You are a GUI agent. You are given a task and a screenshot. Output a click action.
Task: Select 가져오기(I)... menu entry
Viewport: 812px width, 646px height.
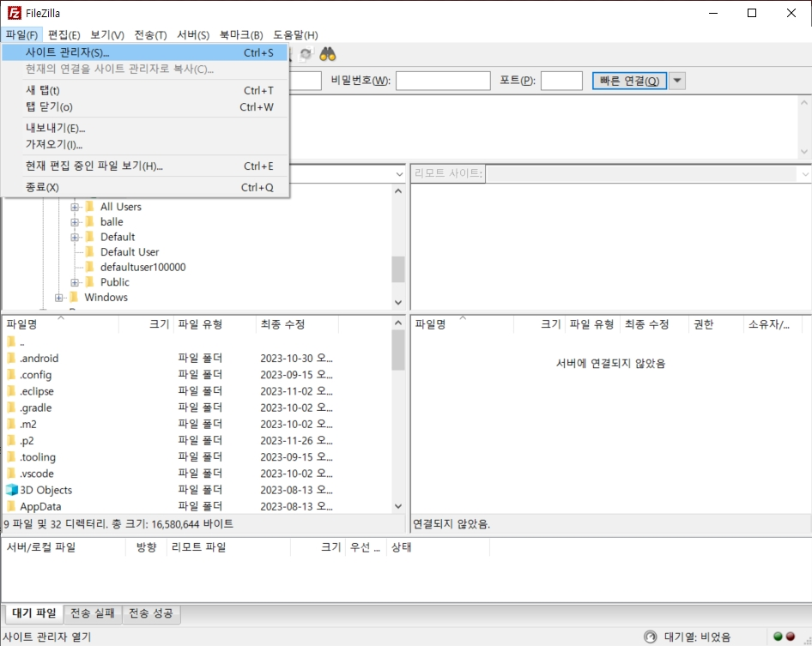[145, 144]
